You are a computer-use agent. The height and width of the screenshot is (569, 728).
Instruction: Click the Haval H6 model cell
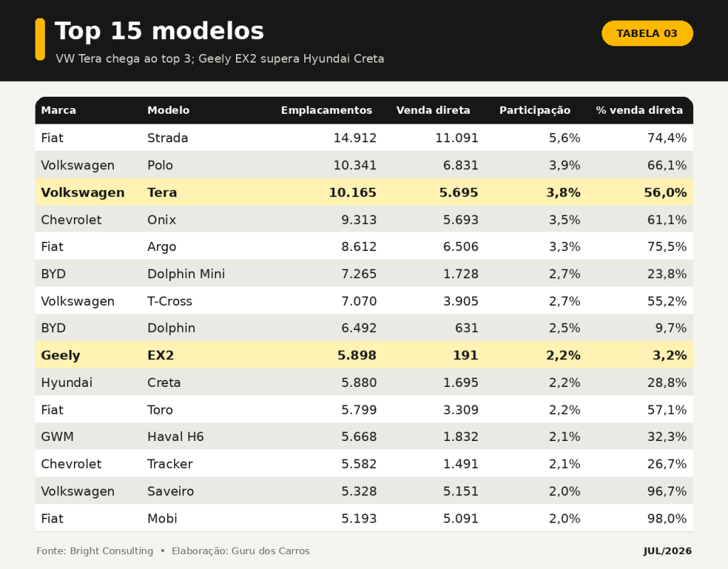tap(176, 437)
